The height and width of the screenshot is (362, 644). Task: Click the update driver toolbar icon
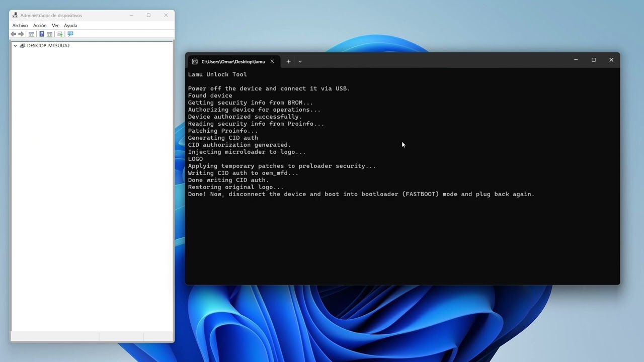point(60,34)
